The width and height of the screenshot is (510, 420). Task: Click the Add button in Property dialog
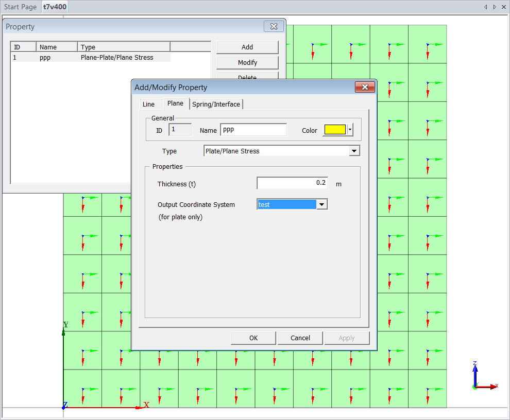coord(247,47)
